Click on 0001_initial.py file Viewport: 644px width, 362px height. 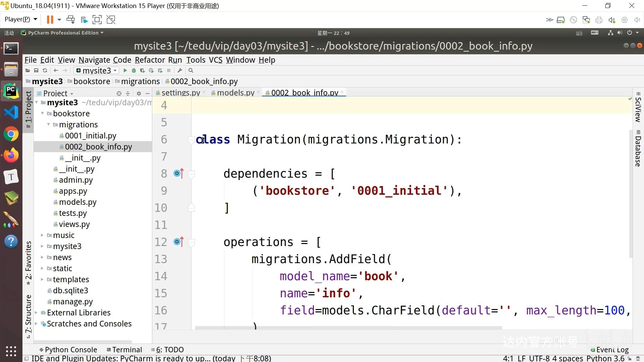coord(91,136)
